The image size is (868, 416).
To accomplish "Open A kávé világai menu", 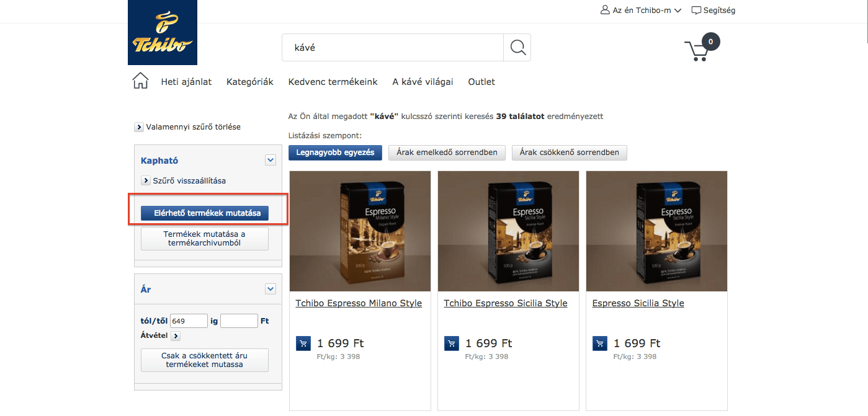I will (423, 82).
